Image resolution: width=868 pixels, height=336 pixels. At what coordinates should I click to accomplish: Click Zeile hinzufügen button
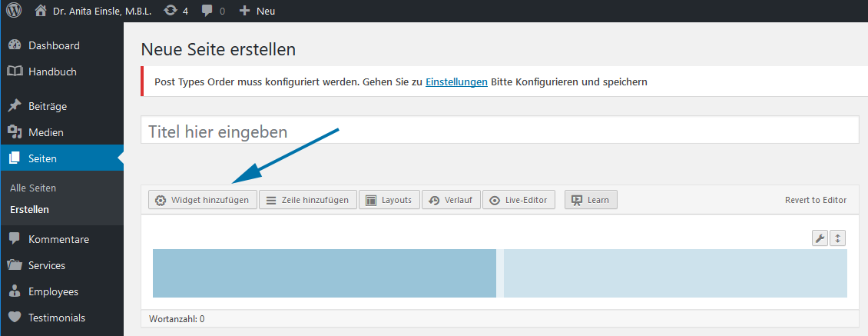(308, 200)
